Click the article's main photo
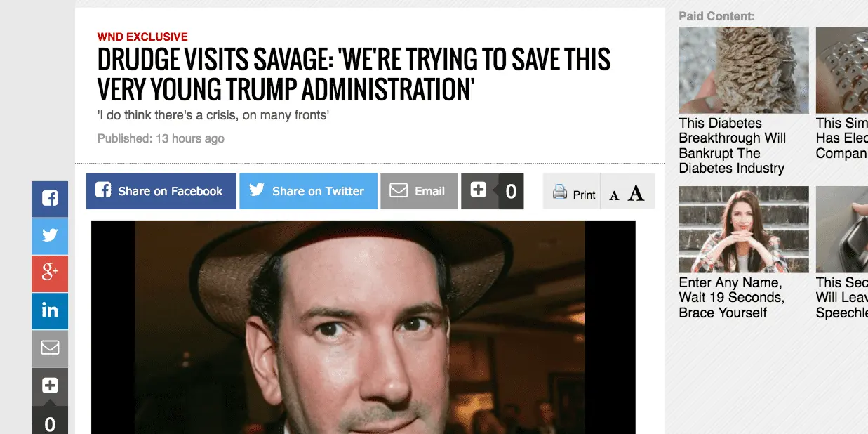This screenshot has width=868, height=434. pos(363,327)
